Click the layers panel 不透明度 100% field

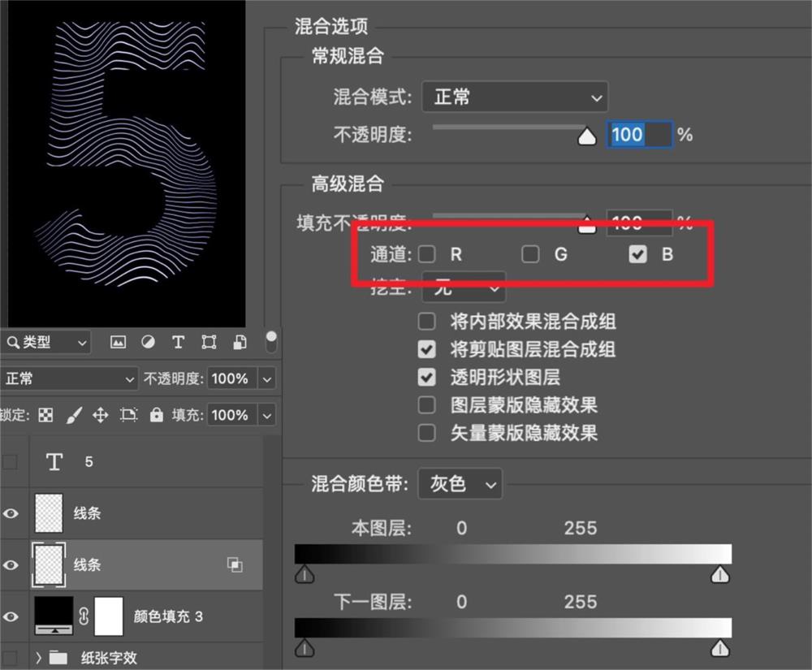point(232,378)
